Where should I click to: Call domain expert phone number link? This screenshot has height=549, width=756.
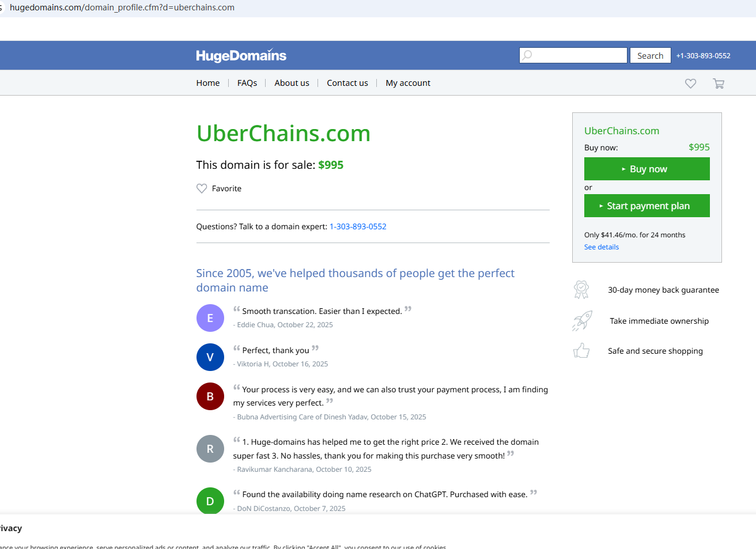(358, 226)
